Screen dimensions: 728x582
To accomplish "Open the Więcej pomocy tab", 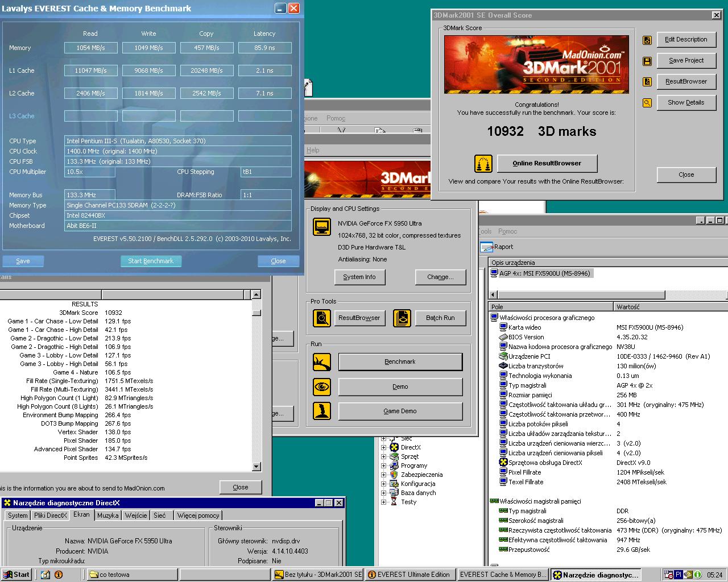I will coord(198,516).
